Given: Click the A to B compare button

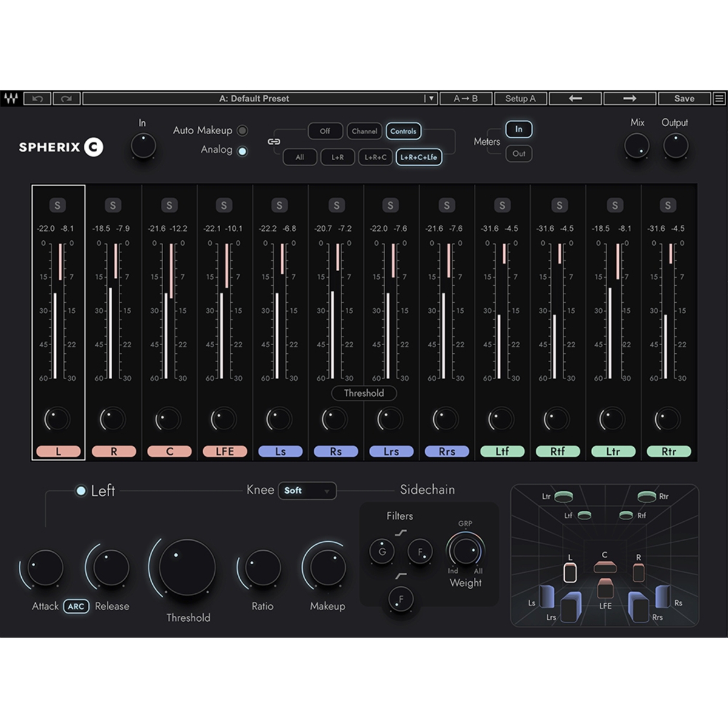Looking at the screenshot, I should point(466,98).
